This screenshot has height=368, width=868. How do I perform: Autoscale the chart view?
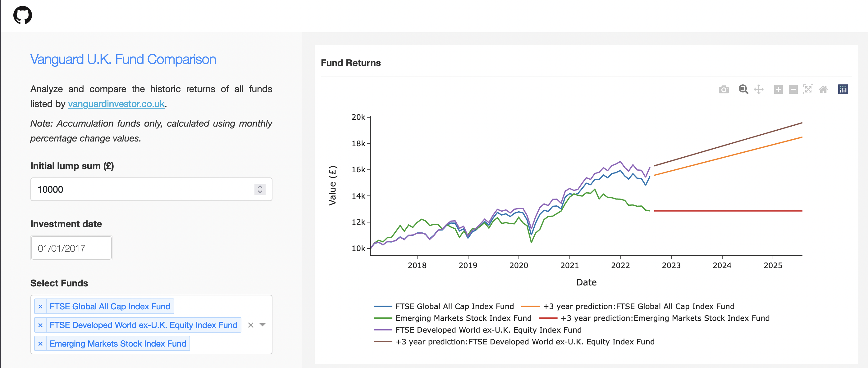(x=809, y=90)
